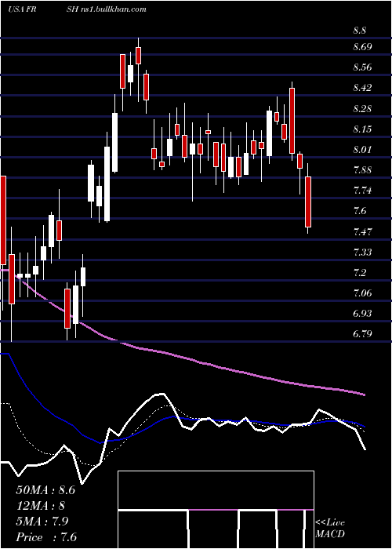The image size is (392, 549).
Task: Click the 8.69 price axis label
Action: tap(362, 46)
